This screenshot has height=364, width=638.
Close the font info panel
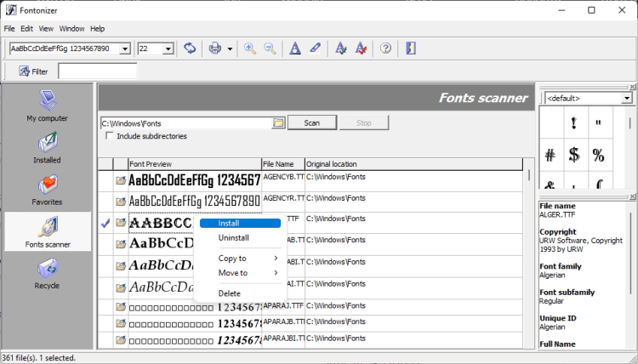pos(632,196)
